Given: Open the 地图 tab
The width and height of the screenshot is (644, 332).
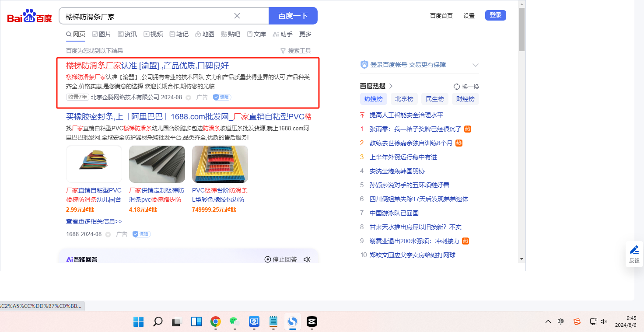Looking at the screenshot, I should [205, 34].
